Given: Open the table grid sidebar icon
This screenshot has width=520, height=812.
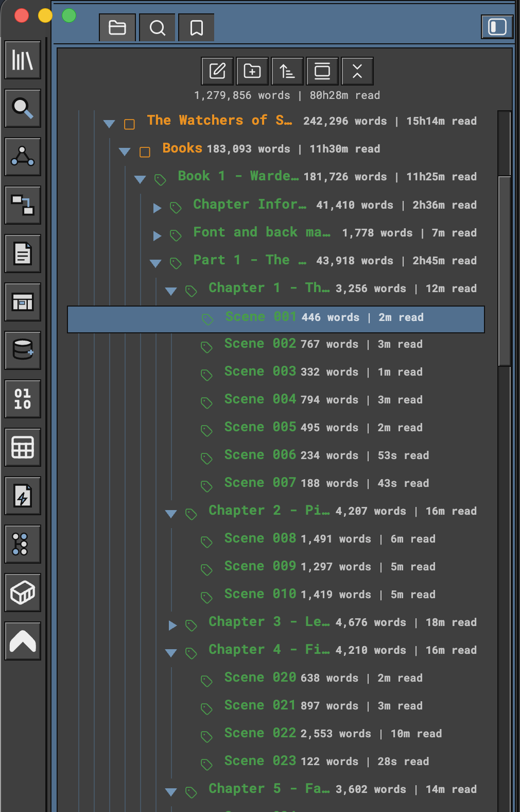Looking at the screenshot, I should (23, 447).
